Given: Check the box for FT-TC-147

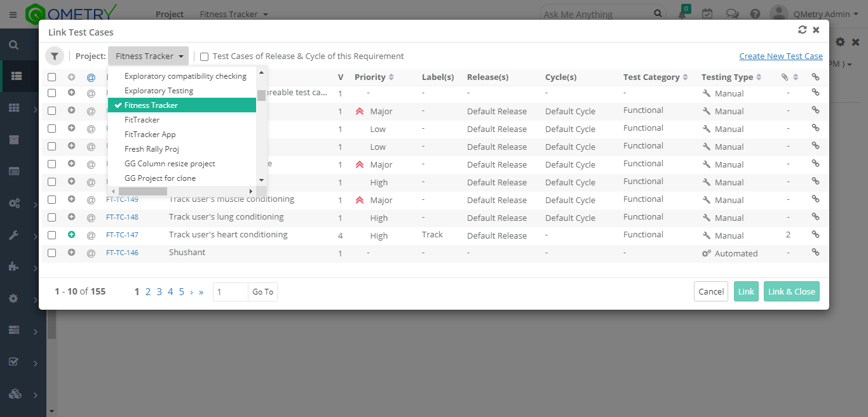Looking at the screenshot, I should [52, 235].
